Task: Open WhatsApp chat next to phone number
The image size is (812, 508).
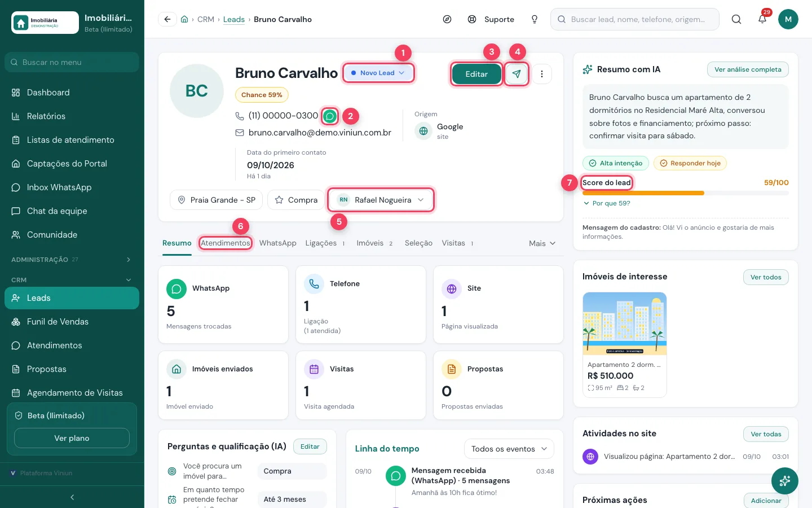Action: (330, 116)
